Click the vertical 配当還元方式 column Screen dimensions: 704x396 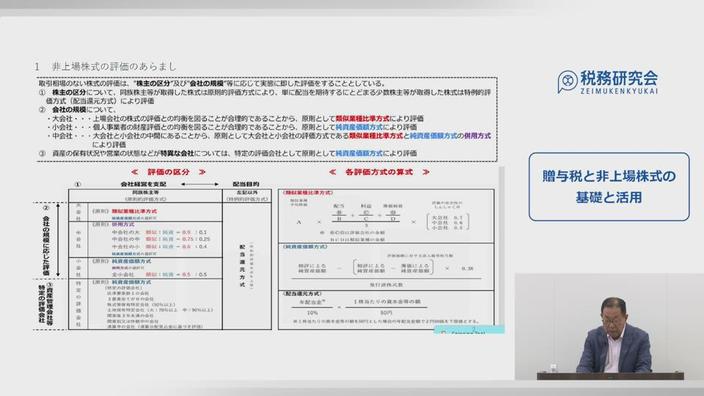click(x=246, y=266)
